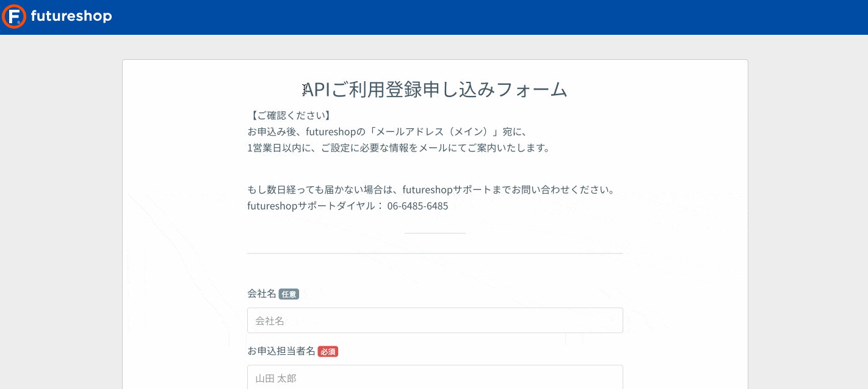This screenshot has width=868, height=389.
Task: Click the お申込担当者名 field label
Action: tap(281, 351)
